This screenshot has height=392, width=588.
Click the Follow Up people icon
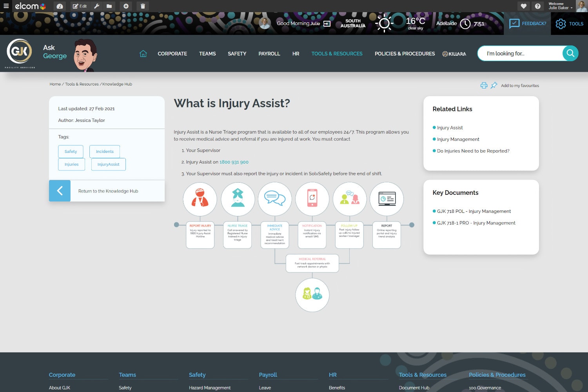click(x=349, y=199)
